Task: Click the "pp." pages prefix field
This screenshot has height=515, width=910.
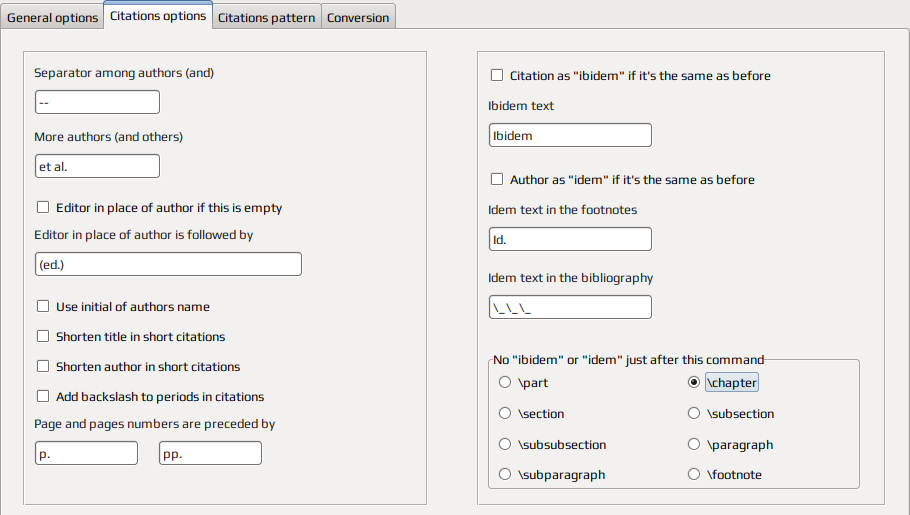Action: (x=211, y=453)
